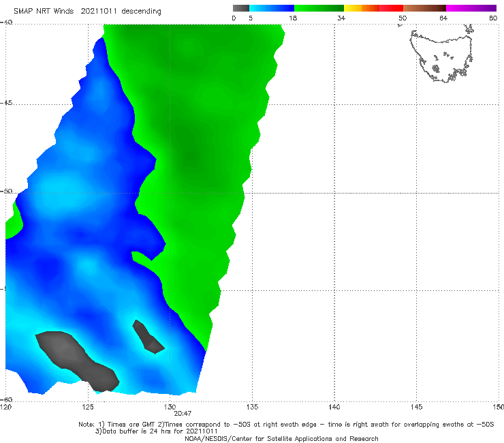Click the swath time stamp '20:47'

pos(183,414)
